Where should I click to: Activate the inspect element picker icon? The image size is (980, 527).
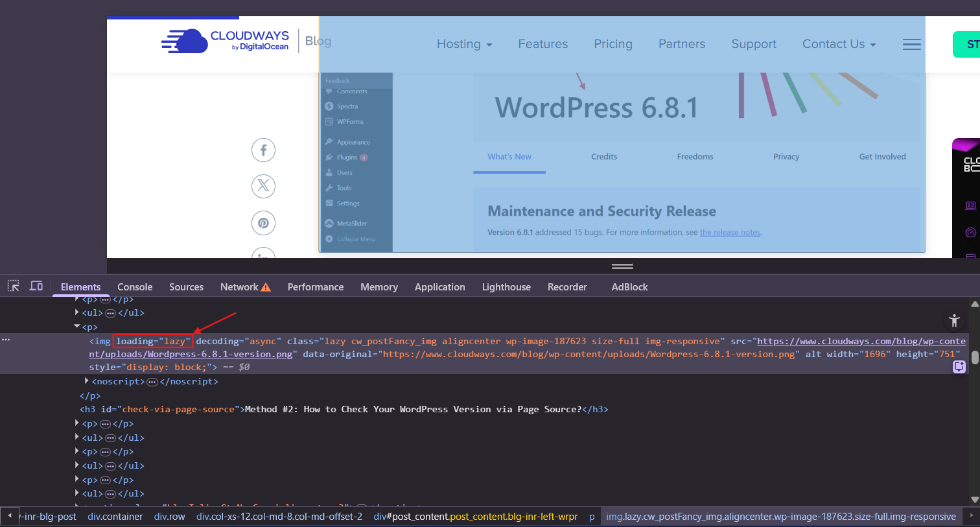coord(14,286)
